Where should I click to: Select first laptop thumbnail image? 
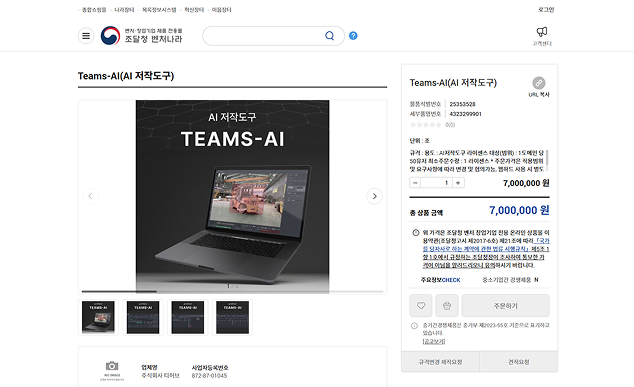point(98,317)
